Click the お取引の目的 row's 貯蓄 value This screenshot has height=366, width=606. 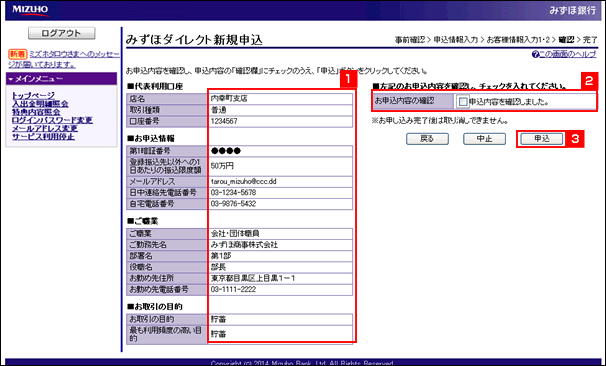click(218, 319)
